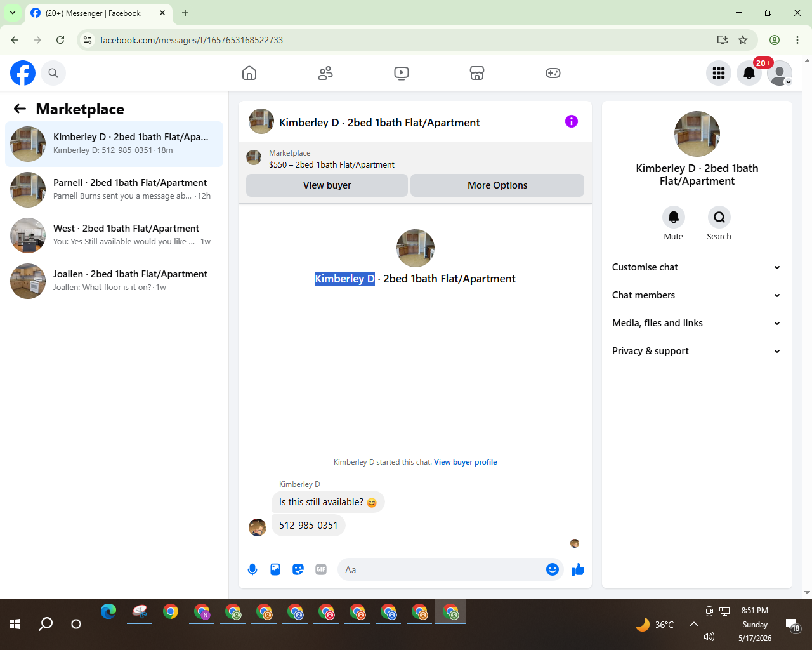Mute this chat with bell icon
The image size is (812, 650).
[x=674, y=217]
